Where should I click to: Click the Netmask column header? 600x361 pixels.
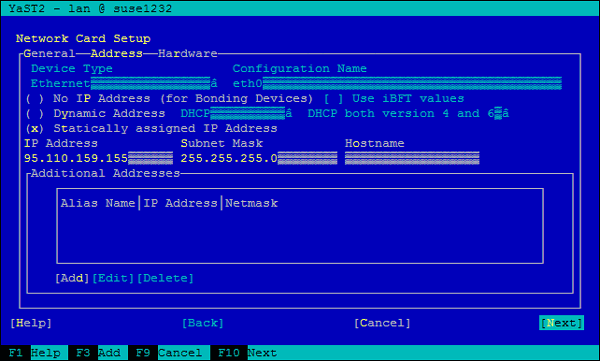[251, 203]
